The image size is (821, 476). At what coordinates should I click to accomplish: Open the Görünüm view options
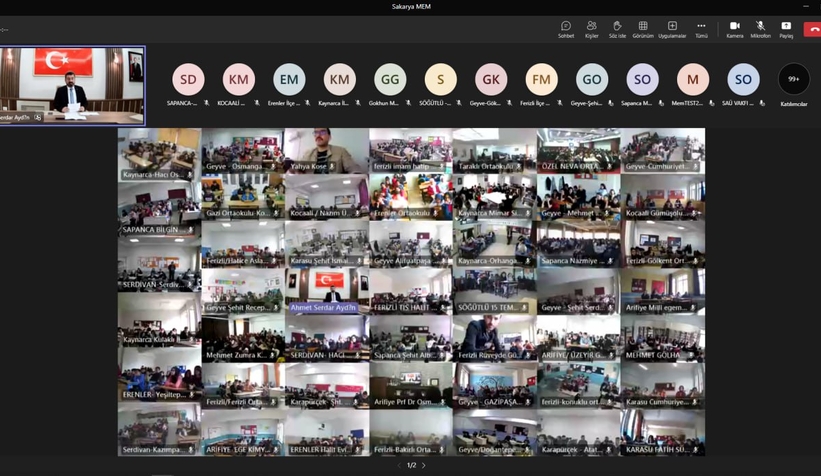pos(643,28)
